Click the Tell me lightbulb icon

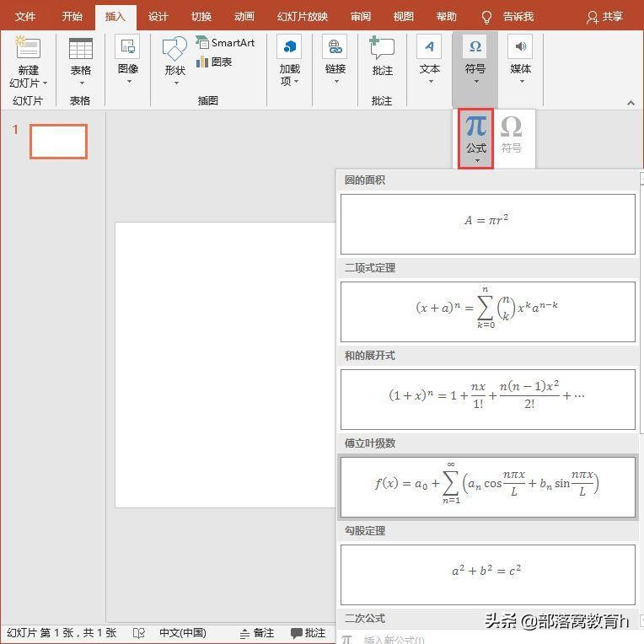tap(486, 17)
